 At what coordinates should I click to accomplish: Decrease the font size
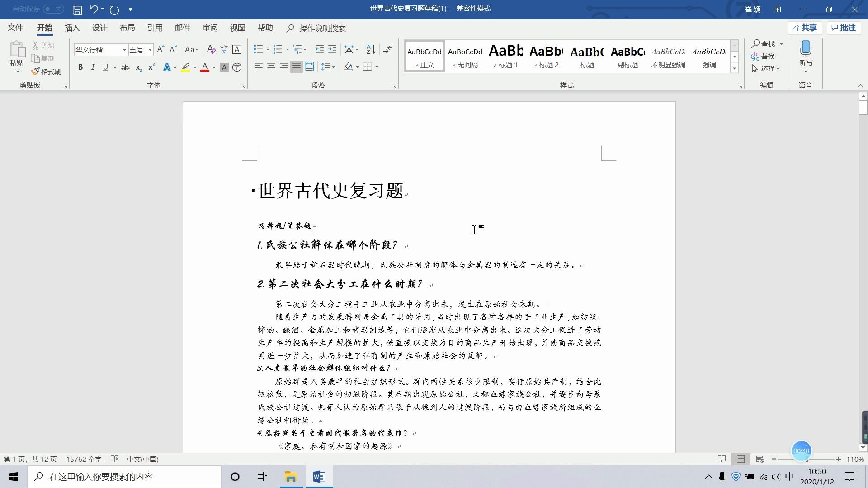173,49
